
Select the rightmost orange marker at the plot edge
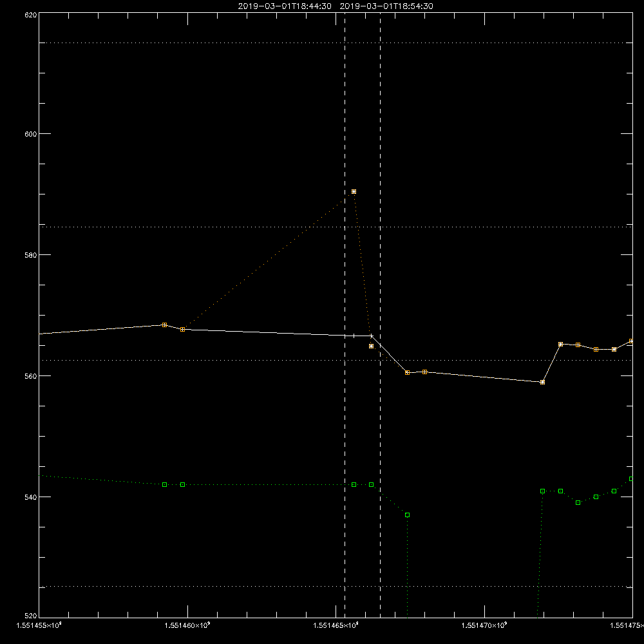[x=631, y=341]
